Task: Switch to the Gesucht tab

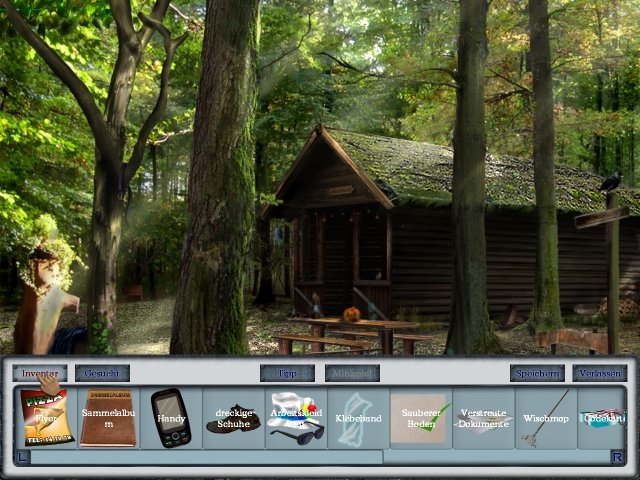Action: [x=102, y=373]
